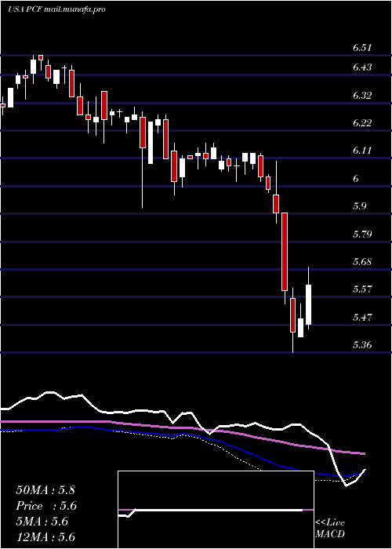
Task: Click the last white candle near 5.57
Action: point(309,304)
